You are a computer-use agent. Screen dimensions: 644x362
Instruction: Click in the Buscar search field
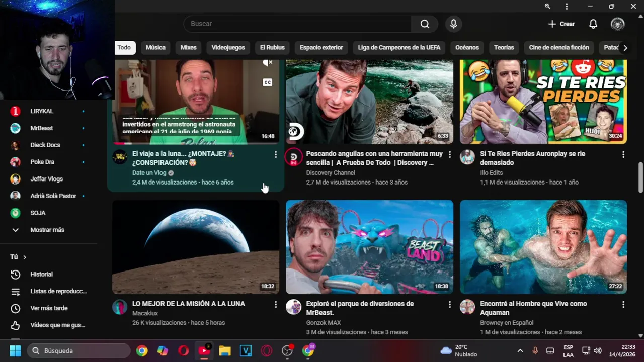pyautogui.click(x=298, y=24)
